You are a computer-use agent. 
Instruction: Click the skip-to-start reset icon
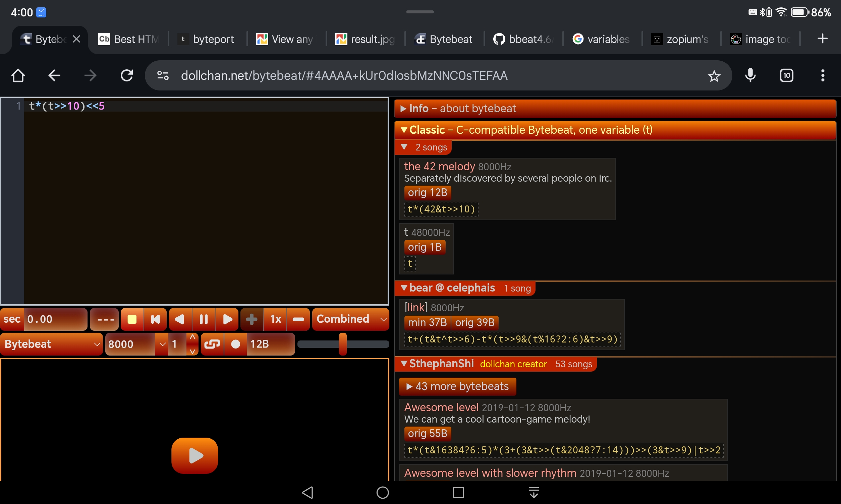155,319
